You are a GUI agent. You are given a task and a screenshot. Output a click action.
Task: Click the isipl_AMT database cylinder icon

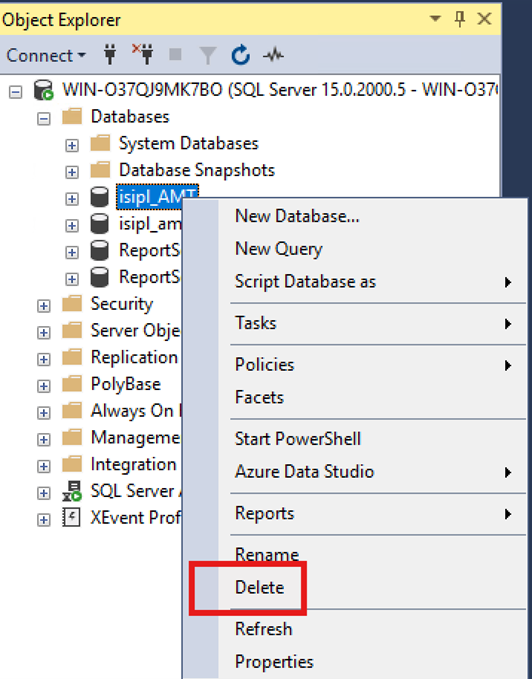pos(100,197)
